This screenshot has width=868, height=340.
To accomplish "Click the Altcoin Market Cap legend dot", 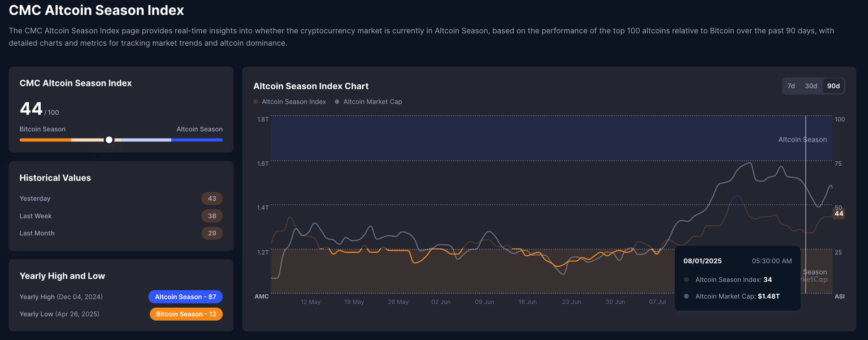I will 337,102.
